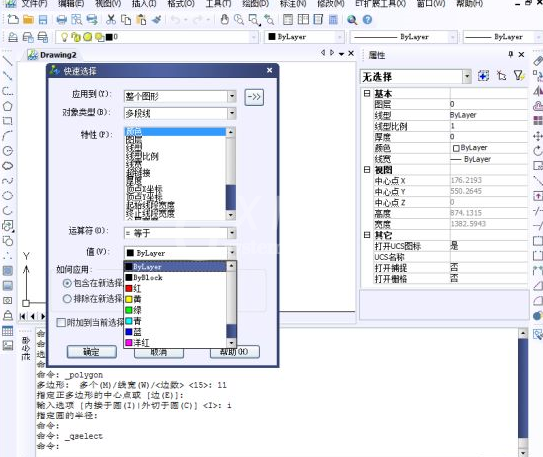Click the command window scrollbar up arrow

[523, 333]
